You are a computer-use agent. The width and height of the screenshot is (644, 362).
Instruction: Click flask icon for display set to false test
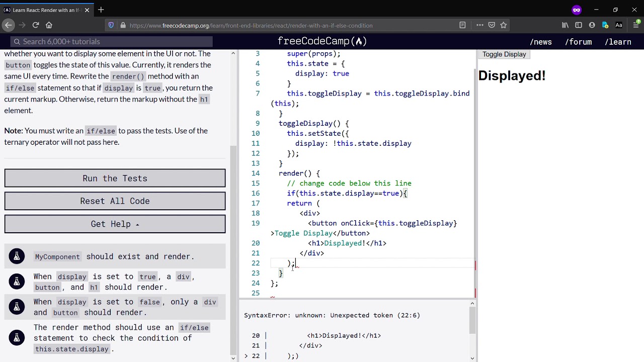(17, 307)
